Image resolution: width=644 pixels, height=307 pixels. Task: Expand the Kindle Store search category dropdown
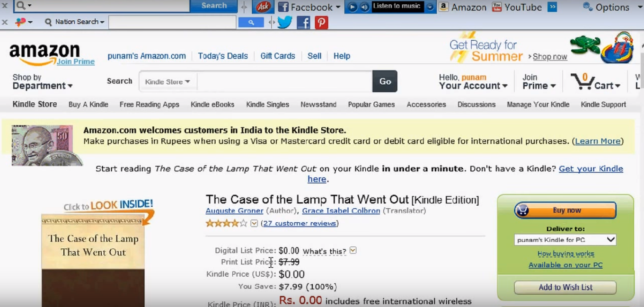[x=168, y=82]
